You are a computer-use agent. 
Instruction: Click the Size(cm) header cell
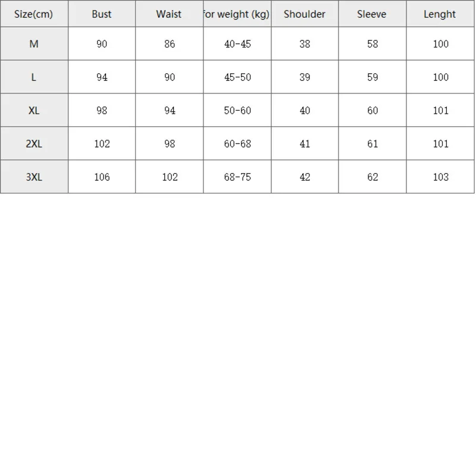click(34, 14)
